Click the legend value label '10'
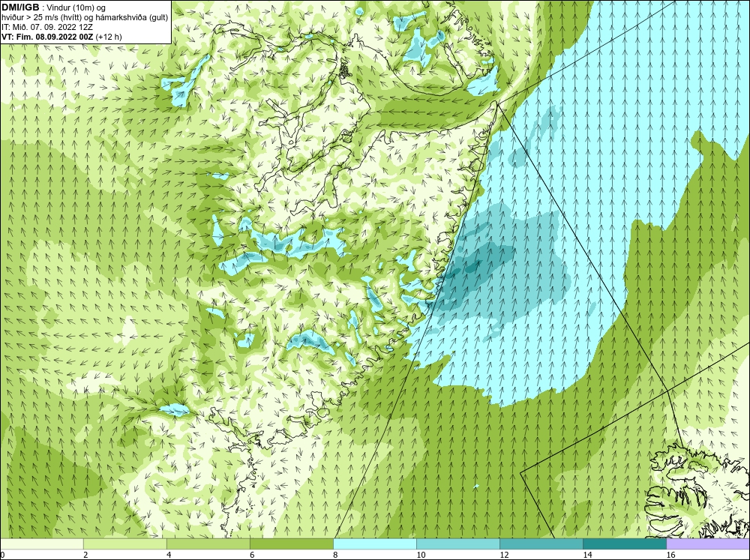 pos(421,555)
